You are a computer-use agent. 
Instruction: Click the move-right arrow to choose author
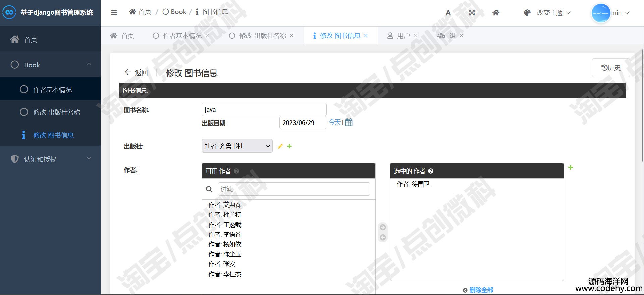(x=383, y=227)
